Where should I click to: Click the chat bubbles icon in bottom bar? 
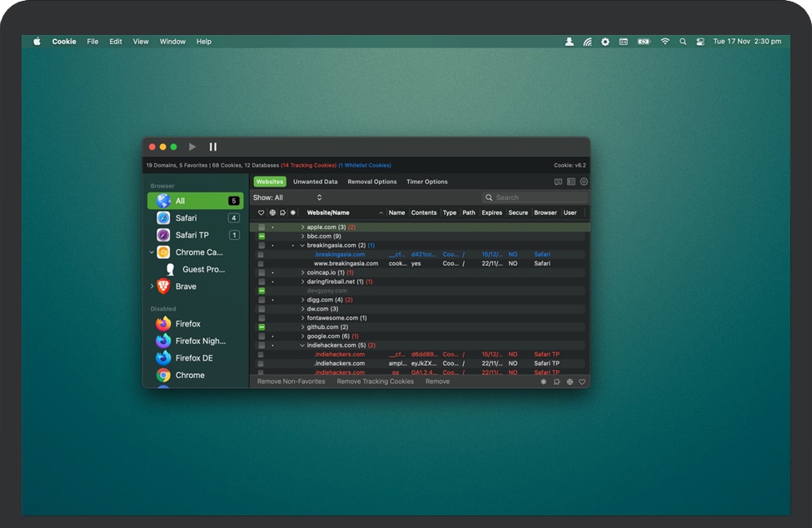coord(556,381)
